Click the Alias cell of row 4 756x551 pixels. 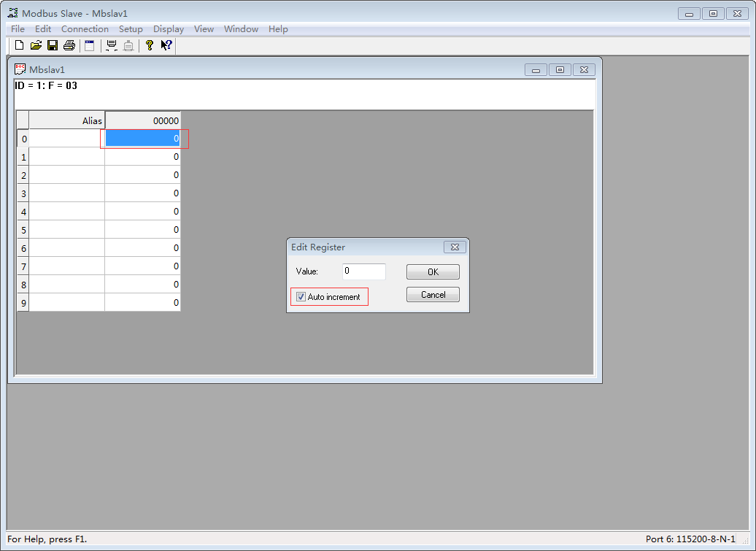67,212
